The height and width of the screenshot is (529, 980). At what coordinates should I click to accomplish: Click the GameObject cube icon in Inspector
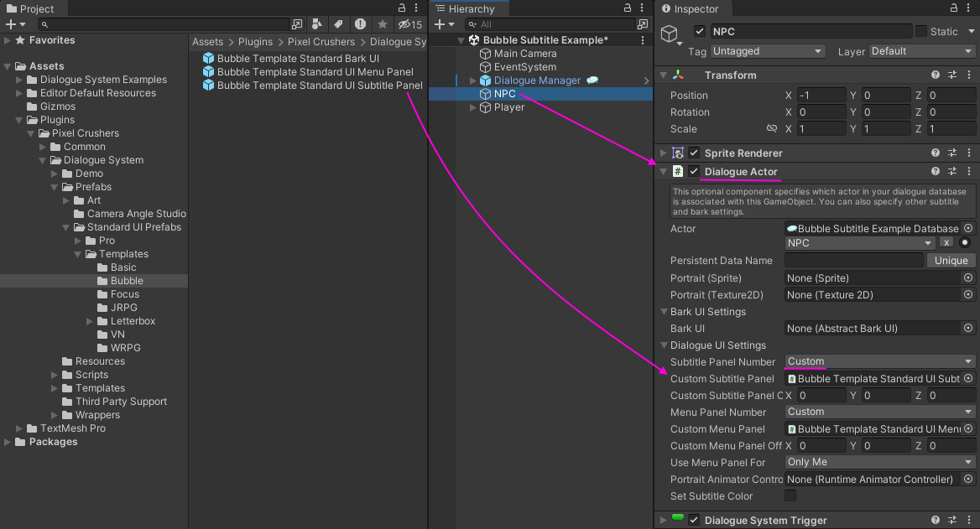point(670,33)
